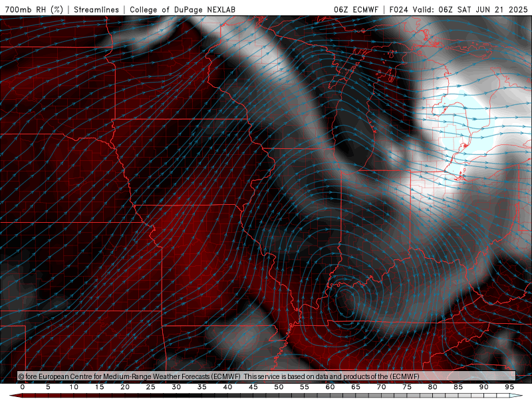The image size is (532, 399).
Task: Select the '06Z ECMWF' model run label
Action: [356, 9]
